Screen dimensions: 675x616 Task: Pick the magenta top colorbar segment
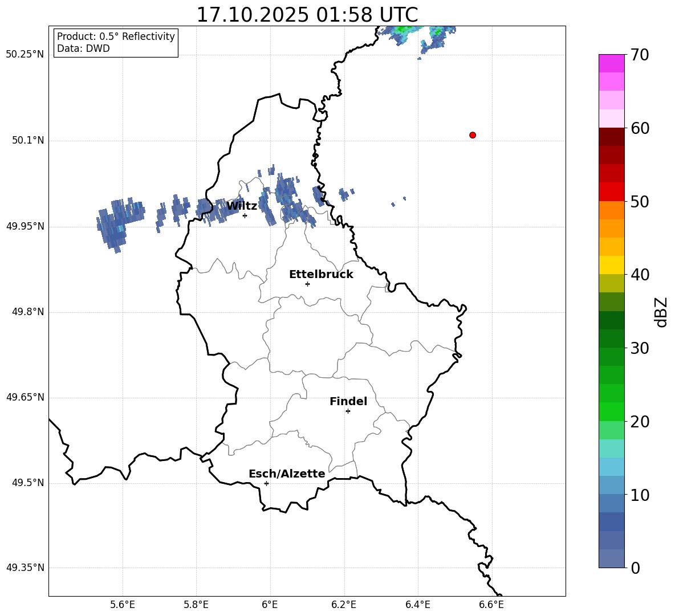tap(611, 63)
